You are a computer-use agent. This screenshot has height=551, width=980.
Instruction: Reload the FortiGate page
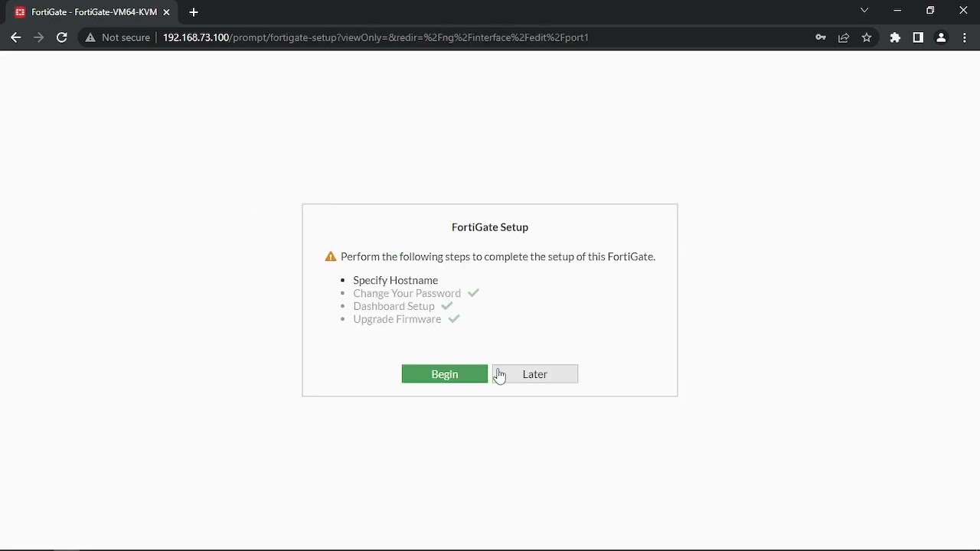tap(62, 37)
